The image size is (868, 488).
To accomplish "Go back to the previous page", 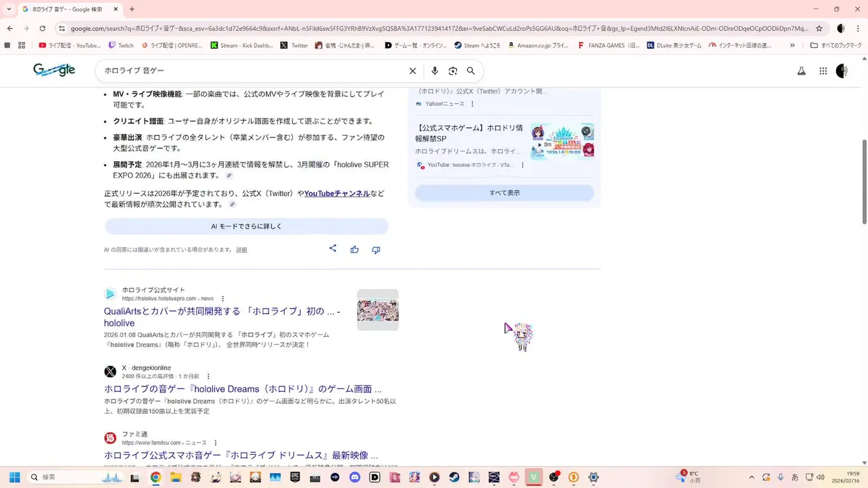I will (10, 28).
